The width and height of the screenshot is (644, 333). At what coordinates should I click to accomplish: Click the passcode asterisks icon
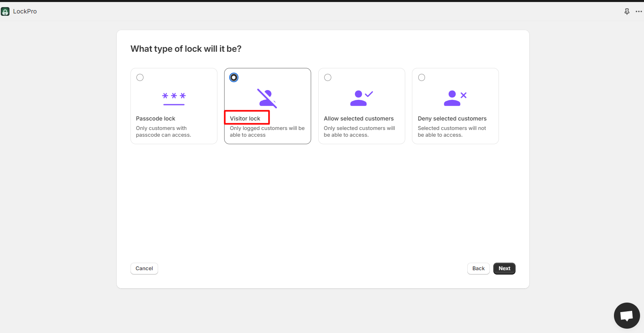[174, 98]
